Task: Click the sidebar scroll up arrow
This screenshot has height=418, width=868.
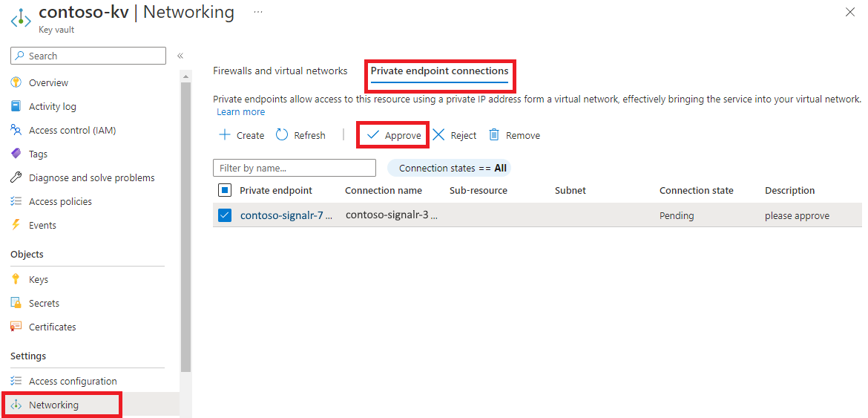Action: [185, 76]
